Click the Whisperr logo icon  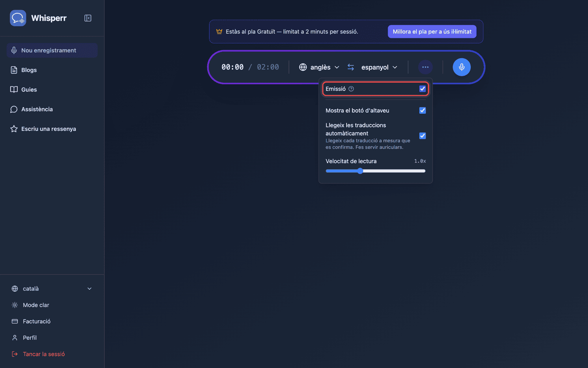tap(18, 18)
